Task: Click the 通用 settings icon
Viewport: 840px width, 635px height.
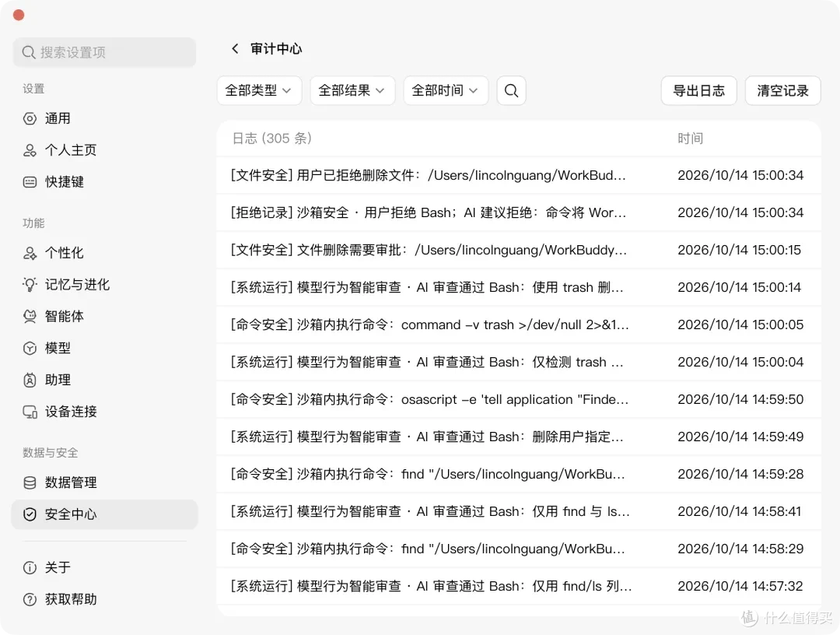Action: [30, 118]
